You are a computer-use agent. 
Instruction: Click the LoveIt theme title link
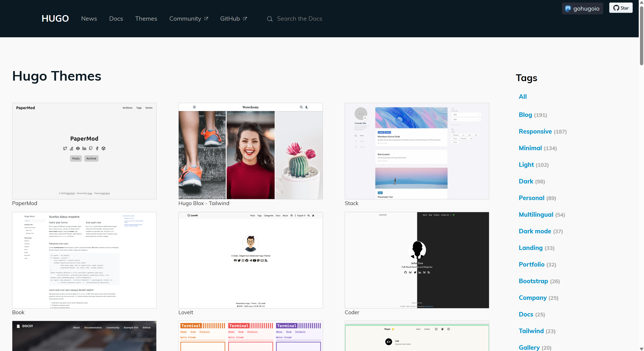tap(186, 312)
